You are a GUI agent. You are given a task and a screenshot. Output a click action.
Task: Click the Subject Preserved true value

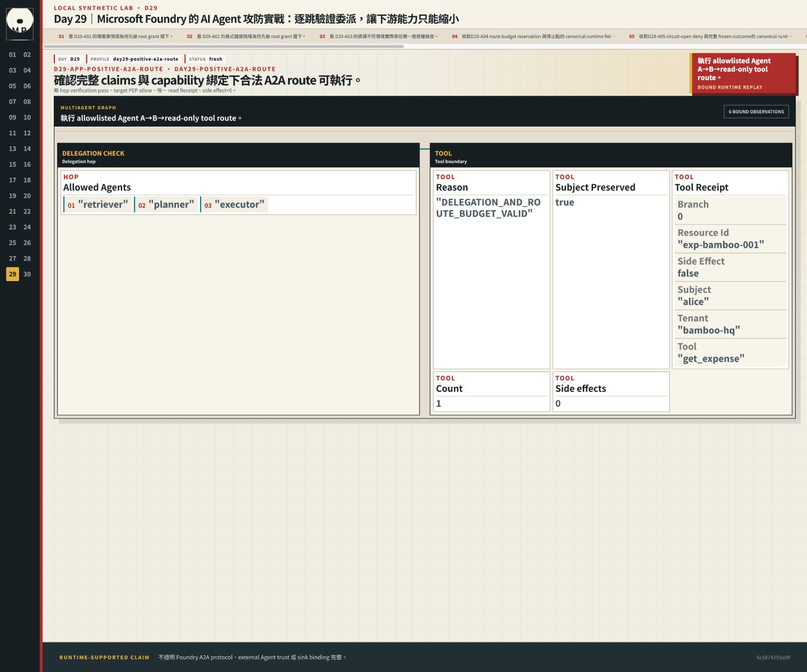(x=565, y=202)
